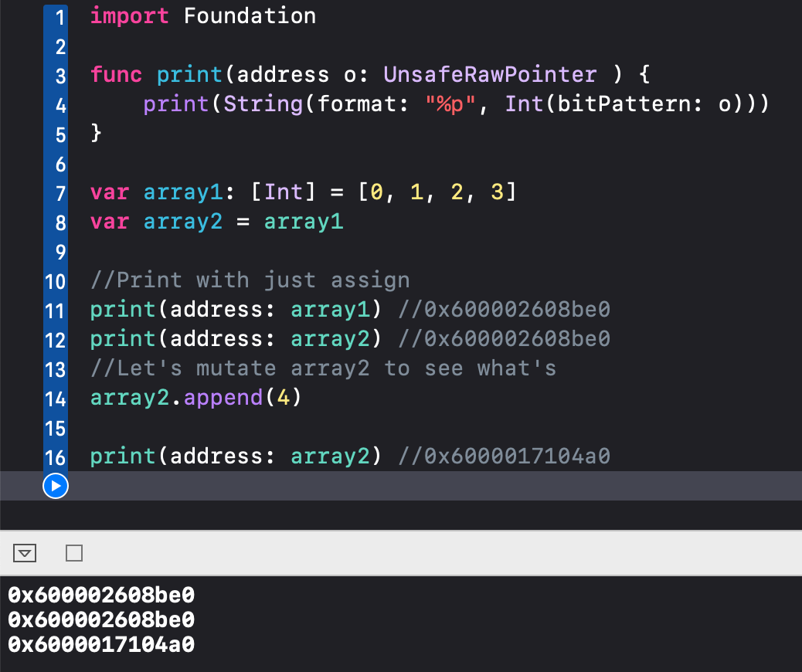Viewport: 802px width, 672px height.
Task: Select line number 7 in the gutter
Action: point(59,193)
